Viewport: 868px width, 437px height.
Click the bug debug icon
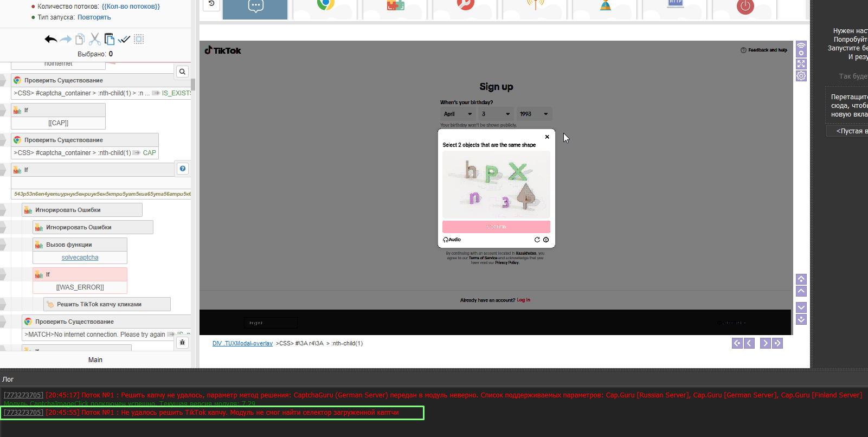tap(183, 343)
